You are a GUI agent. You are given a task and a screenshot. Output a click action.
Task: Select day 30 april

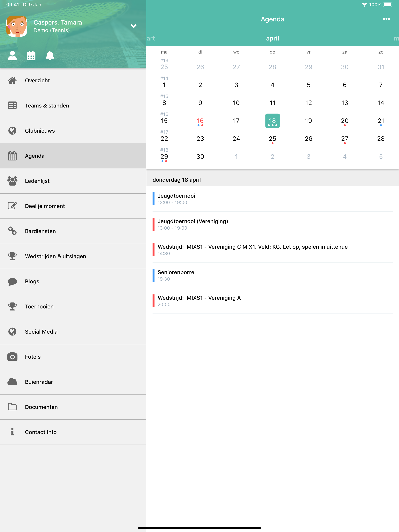click(x=200, y=157)
